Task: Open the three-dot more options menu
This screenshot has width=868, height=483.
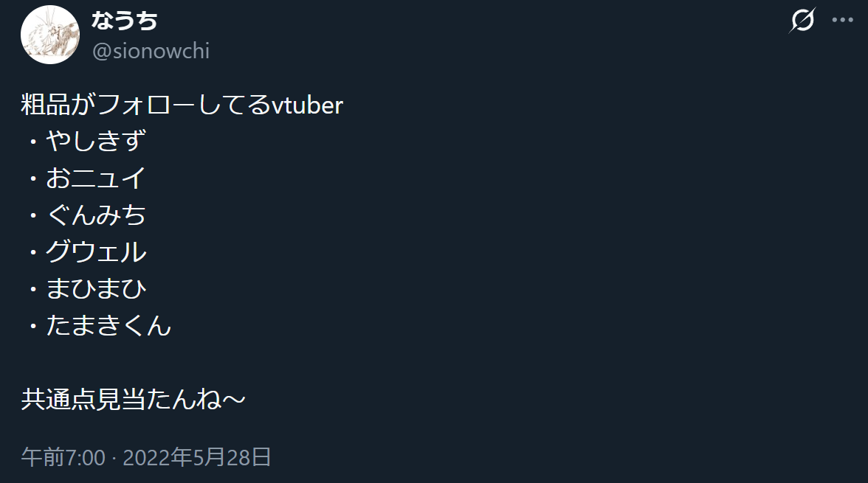Action: pyautogui.click(x=842, y=21)
